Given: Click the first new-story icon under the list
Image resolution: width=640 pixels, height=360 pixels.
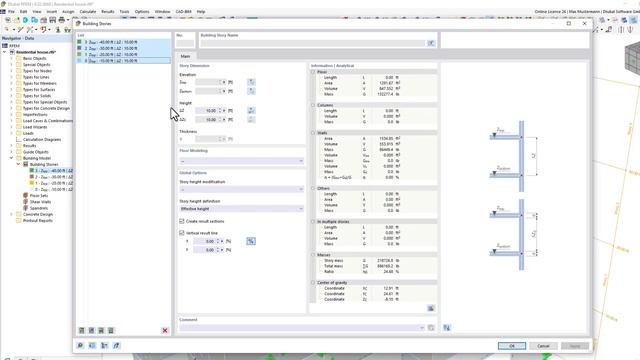Looking at the screenshot, I should tap(81, 330).
